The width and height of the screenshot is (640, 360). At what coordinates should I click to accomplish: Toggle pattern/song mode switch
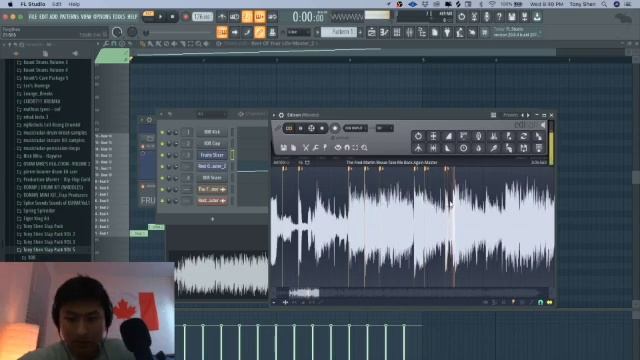[148, 17]
